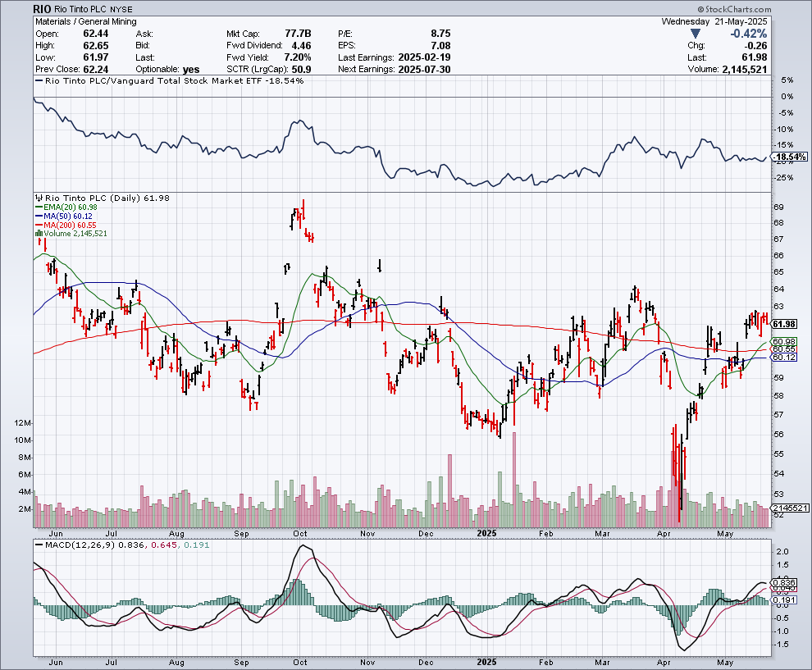The width and height of the screenshot is (812, 670).
Task: Click the 2145521 volume axis tag
Action: coord(790,508)
